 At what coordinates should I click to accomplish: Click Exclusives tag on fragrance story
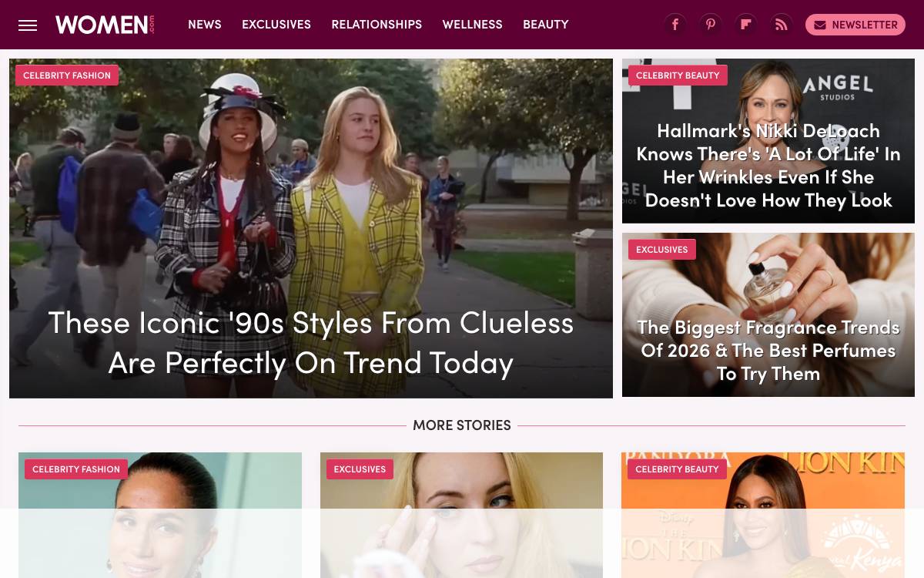click(662, 249)
